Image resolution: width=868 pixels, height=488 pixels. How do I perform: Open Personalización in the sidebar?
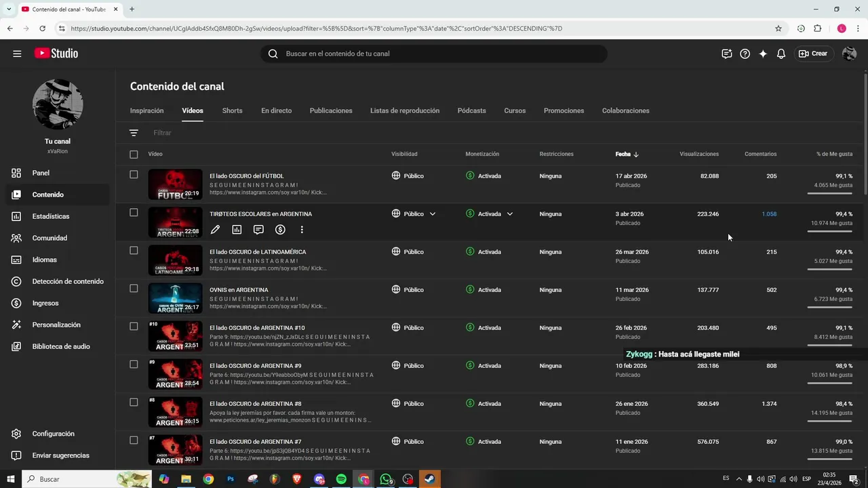tap(56, 325)
